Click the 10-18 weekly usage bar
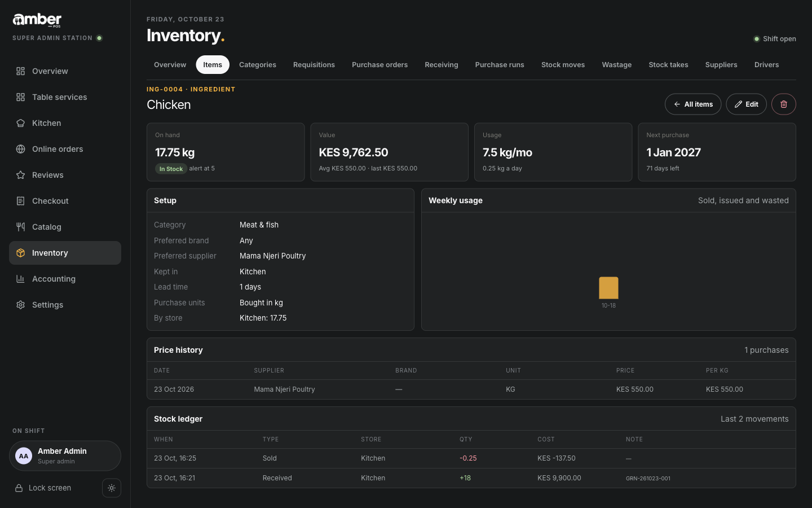This screenshot has height=508, width=812. coord(608,288)
